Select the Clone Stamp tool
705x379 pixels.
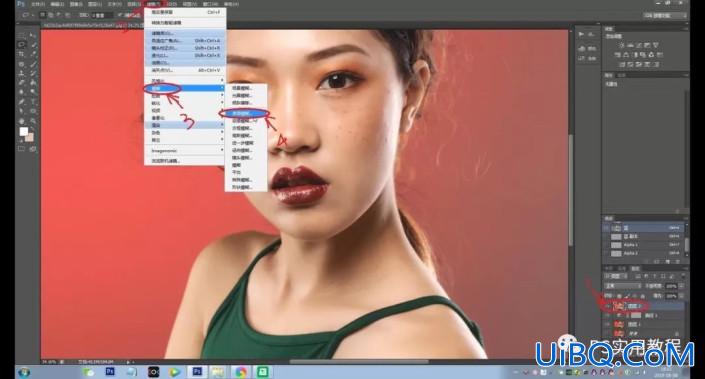[21, 73]
